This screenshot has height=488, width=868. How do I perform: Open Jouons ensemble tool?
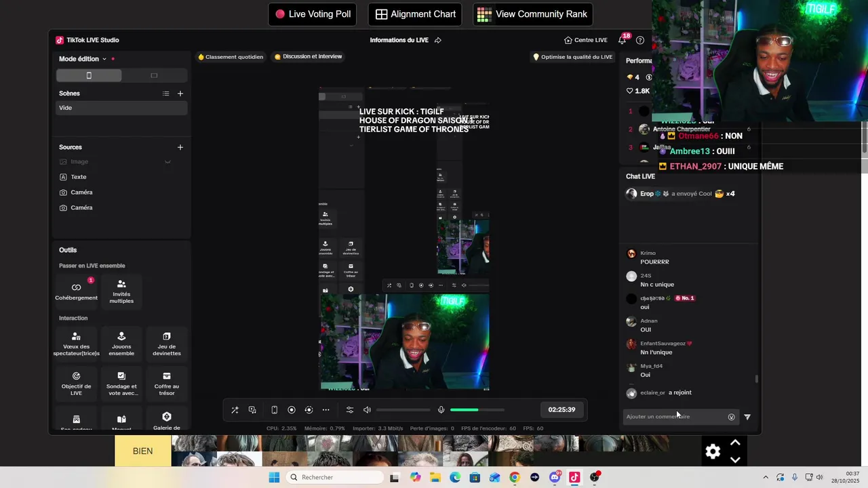[x=121, y=344]
